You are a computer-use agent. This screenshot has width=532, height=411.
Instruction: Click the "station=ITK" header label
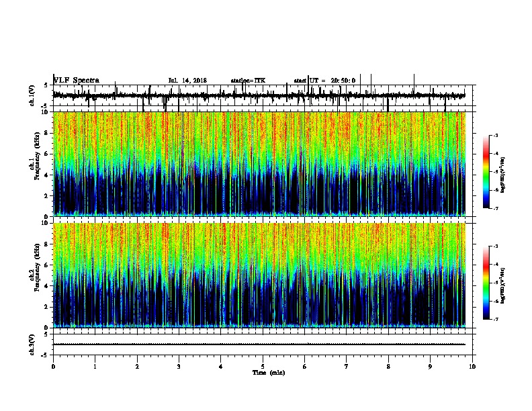click(248, 81)
